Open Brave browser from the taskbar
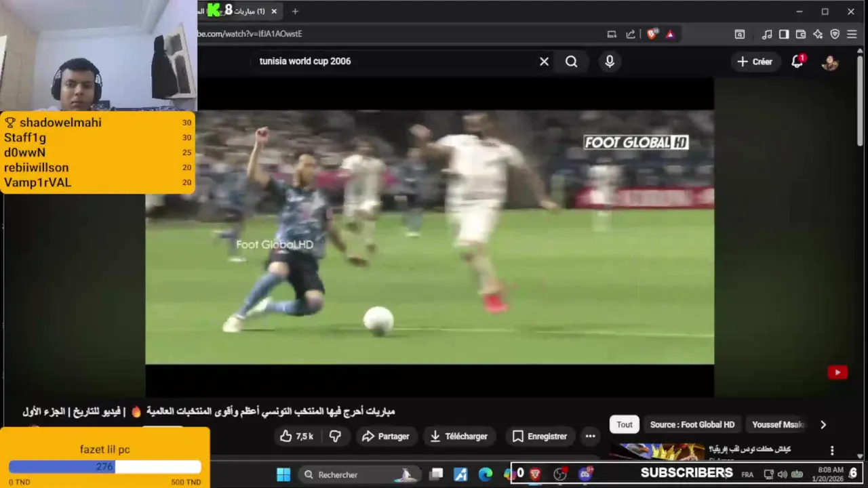 pos(535,474)
